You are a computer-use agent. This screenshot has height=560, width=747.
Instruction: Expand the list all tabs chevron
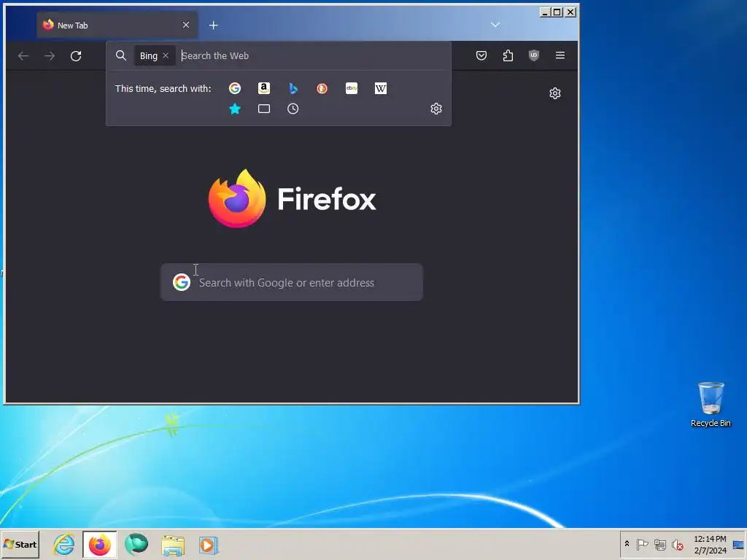coord(495,25)
